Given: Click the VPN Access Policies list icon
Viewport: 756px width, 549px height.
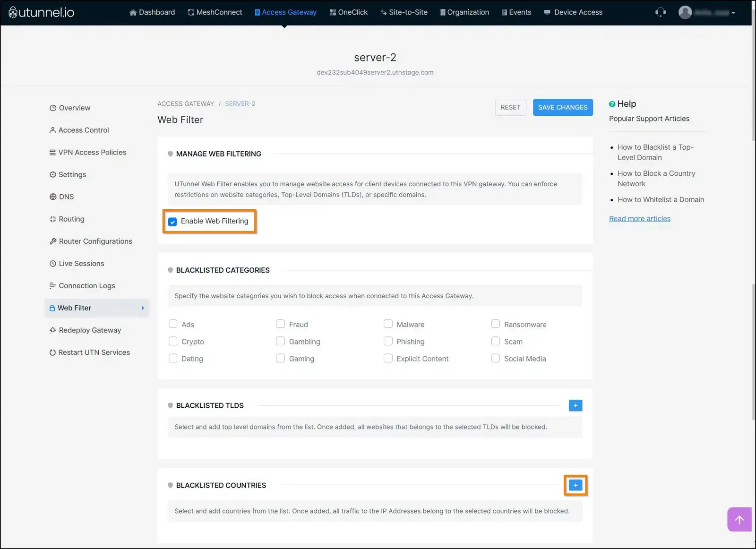Looking at the screenshot, I should 52,152.
